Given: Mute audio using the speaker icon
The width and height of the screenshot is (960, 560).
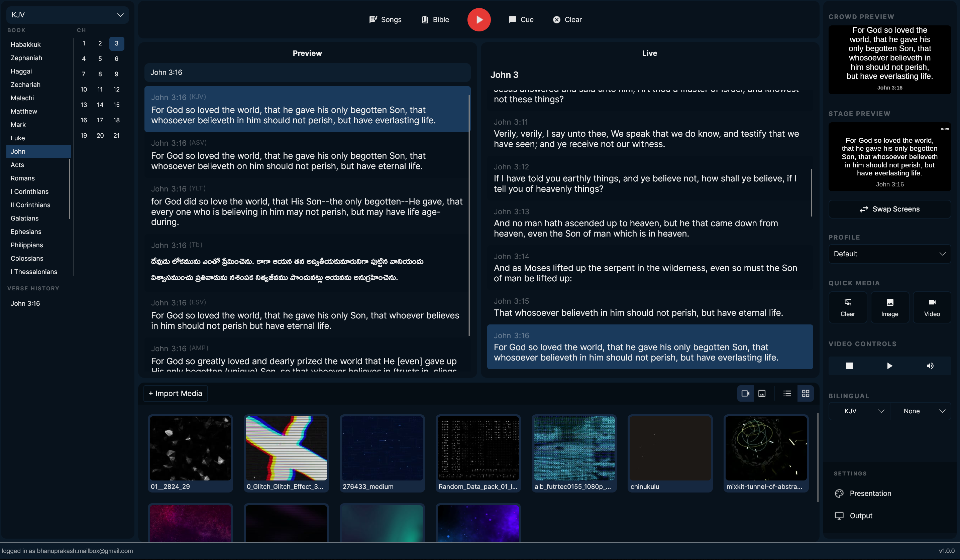Looking at the screenshot, I should [930, 366].
